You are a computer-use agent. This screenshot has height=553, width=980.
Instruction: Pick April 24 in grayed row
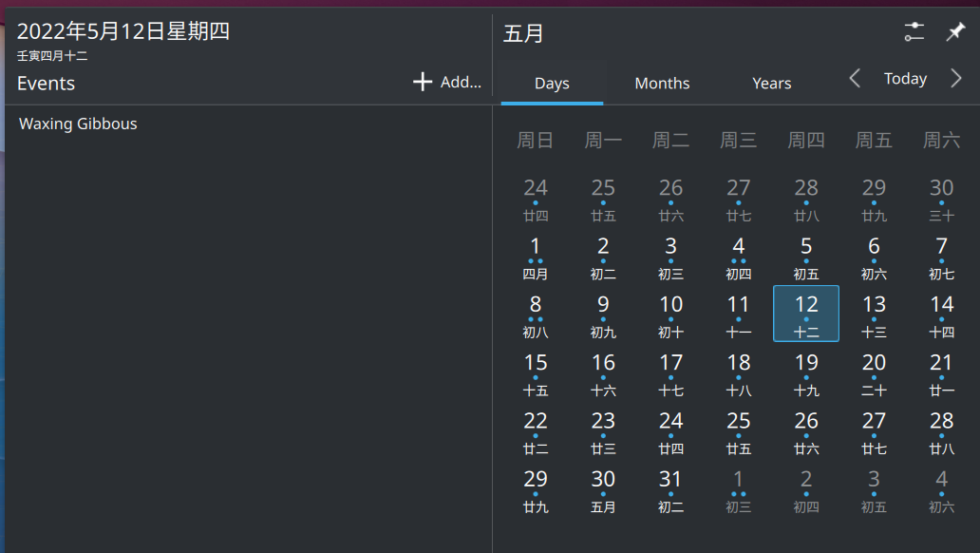536,198
